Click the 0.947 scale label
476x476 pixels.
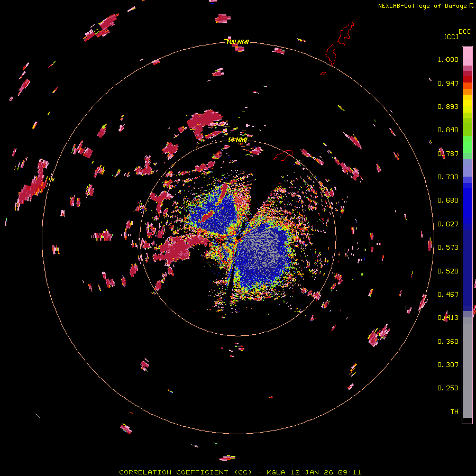(x=448, y=83)
